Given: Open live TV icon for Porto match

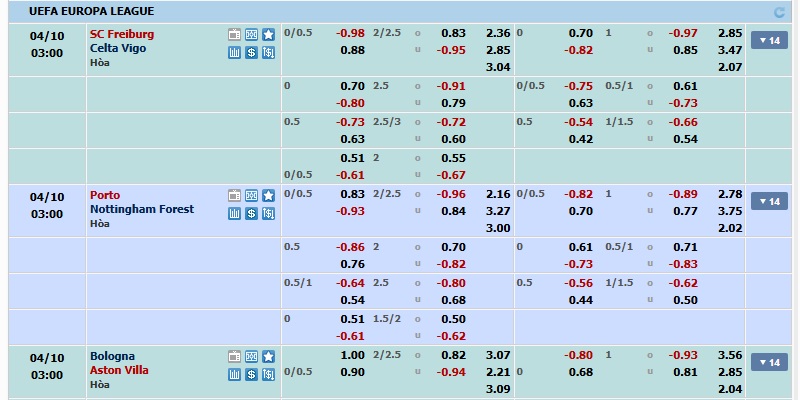Looking at the screenshot, I should [x=234, y=195].
